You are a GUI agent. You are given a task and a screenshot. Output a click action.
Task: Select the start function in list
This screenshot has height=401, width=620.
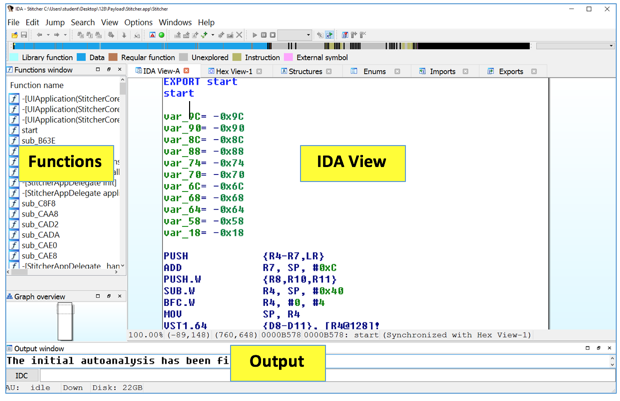30,130
